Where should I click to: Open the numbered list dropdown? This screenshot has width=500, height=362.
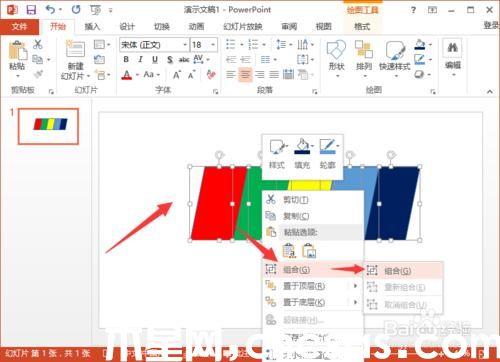(x=264, y=44)
